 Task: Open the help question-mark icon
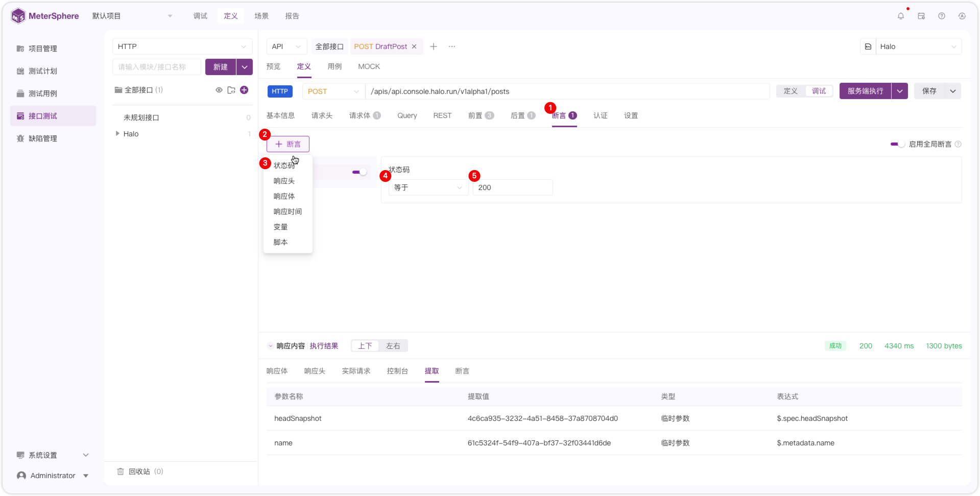pos(941,16)
